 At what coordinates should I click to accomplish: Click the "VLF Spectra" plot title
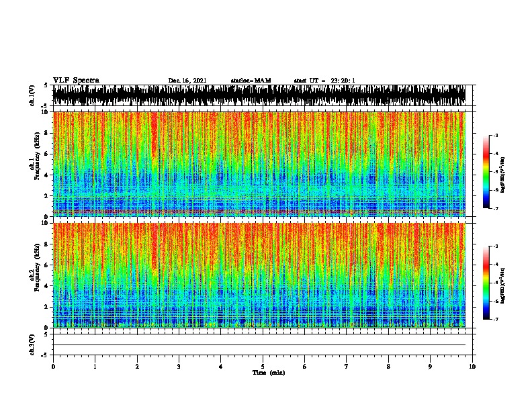point(76,81)
